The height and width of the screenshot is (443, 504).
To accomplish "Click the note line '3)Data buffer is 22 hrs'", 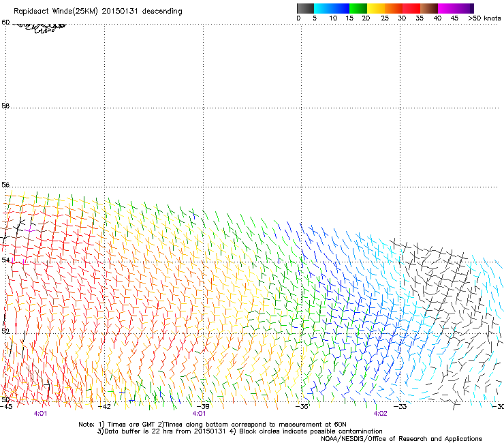I will click(x=240, y=431).
